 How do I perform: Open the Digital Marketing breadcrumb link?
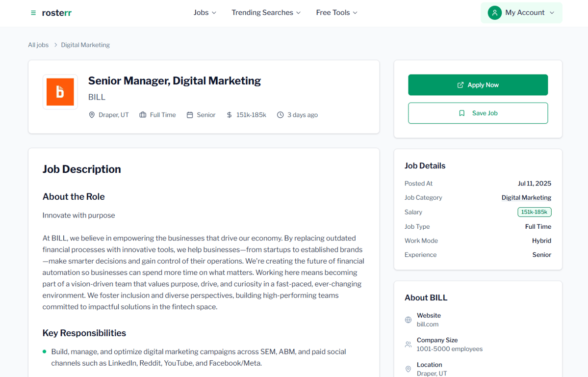(85, 45)
